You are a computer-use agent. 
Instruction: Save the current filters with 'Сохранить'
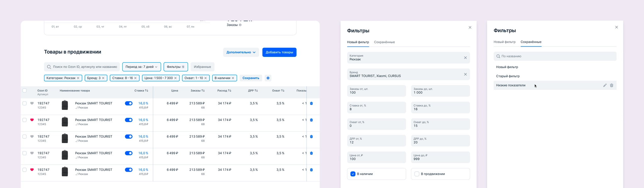pyautogui.click(x=251, y=78)
